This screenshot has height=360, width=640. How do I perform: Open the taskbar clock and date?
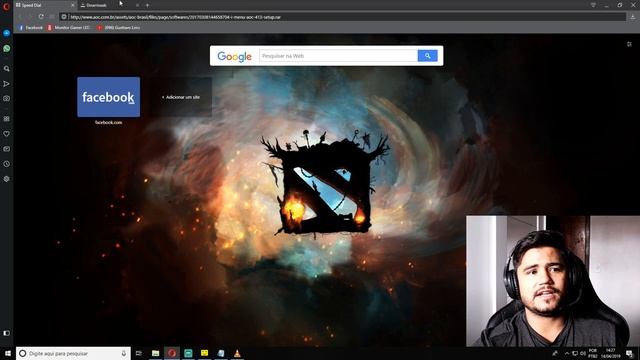coord(611,353)
